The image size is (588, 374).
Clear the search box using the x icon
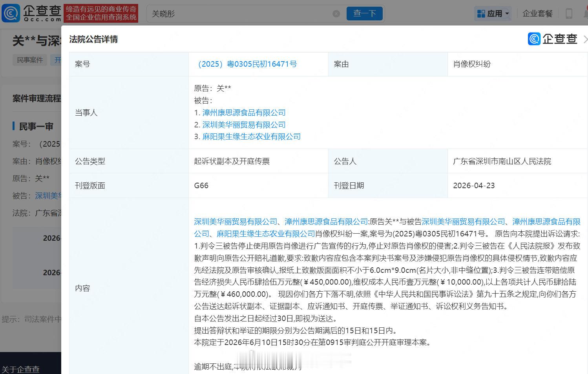[336, 13]
